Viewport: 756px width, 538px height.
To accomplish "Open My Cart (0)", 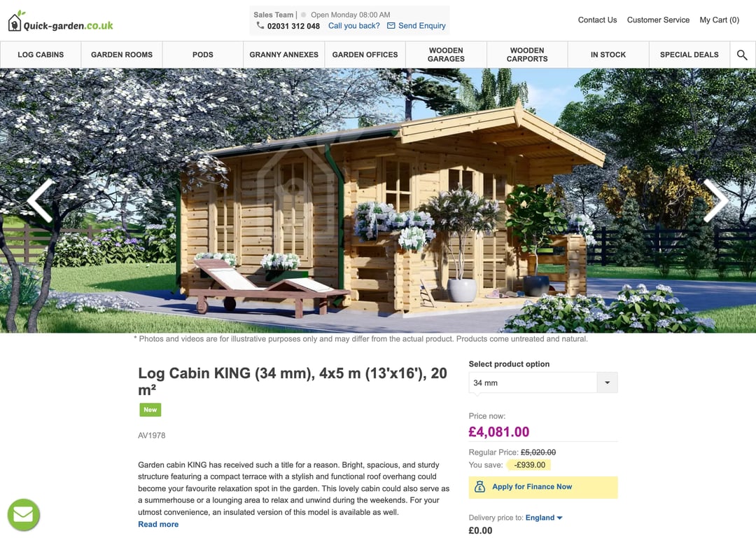I will [x=719, y=20].
